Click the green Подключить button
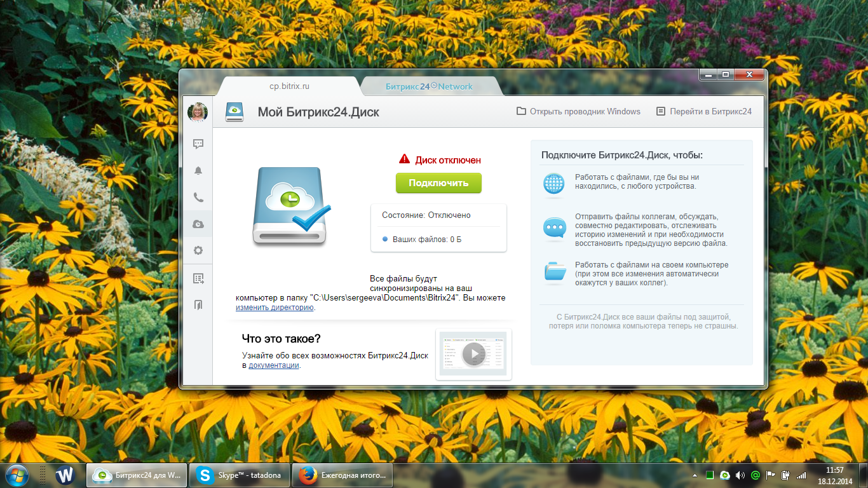 [438, 183]
